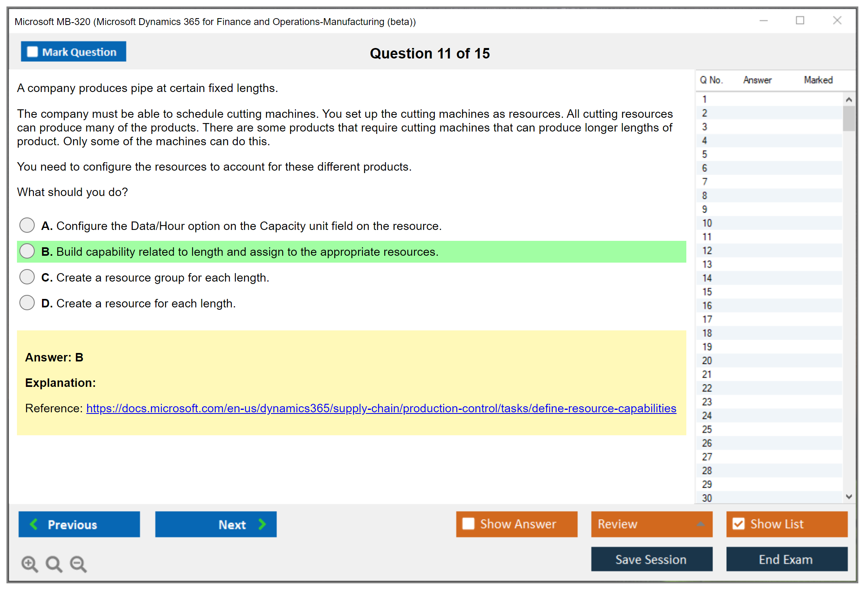Uncheck the Show List checkbox
868x593 pixels.
tap(738, 524)
